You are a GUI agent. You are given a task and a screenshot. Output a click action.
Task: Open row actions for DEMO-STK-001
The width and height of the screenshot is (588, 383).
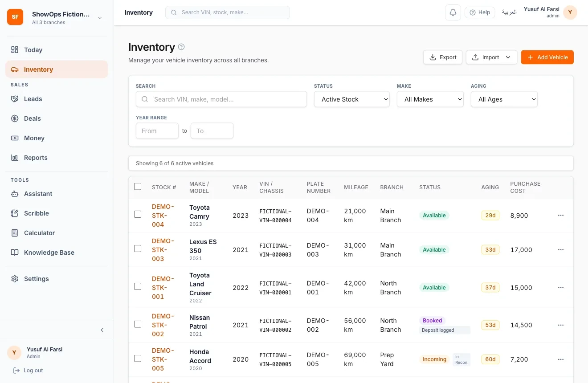click(561, 288)
